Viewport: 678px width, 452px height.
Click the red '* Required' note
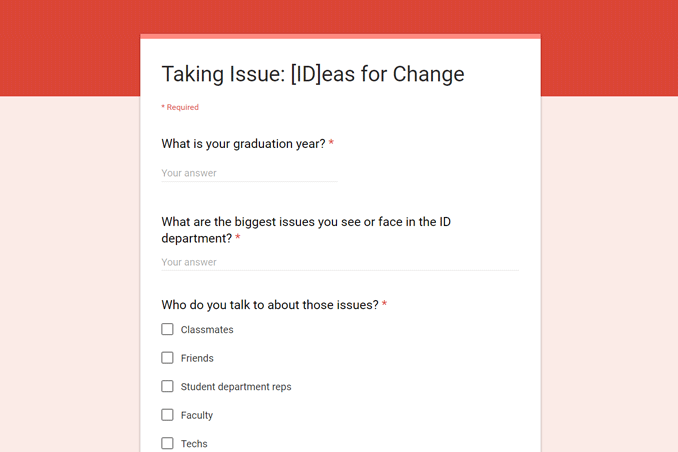tap(180, 107)
